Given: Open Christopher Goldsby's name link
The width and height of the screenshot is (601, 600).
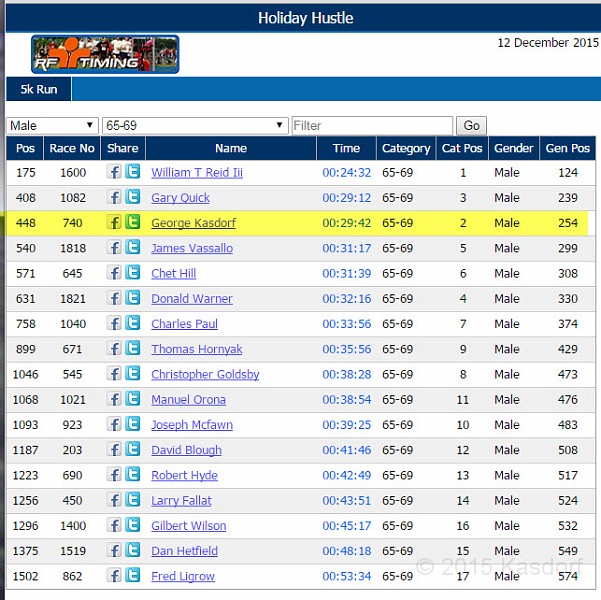Looking at the screenshot, I should [205, 374].
